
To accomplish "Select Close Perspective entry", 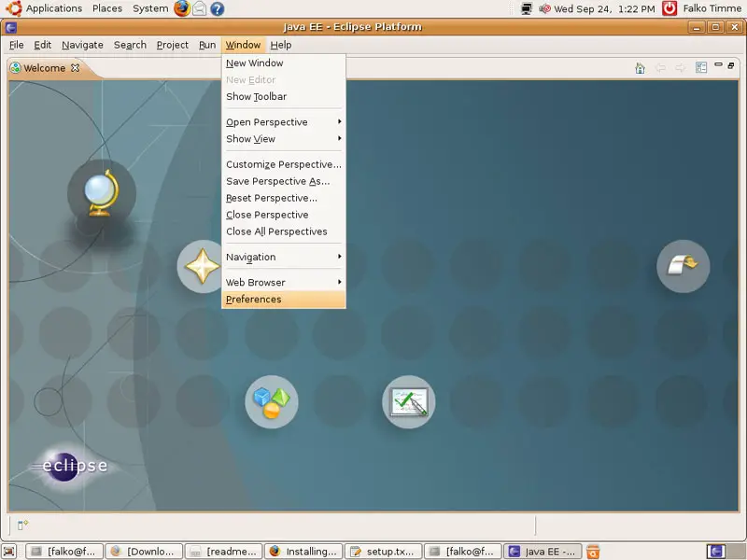I will pos(284,215).
